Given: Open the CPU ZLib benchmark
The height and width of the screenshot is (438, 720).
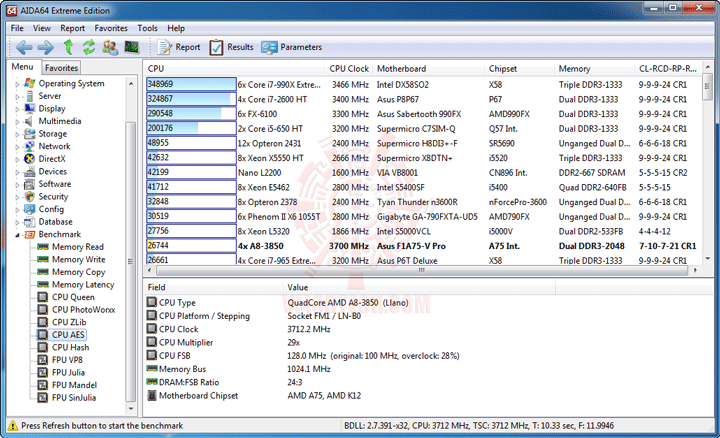Looking at the screenshot, I should click(x=68, y=322).
